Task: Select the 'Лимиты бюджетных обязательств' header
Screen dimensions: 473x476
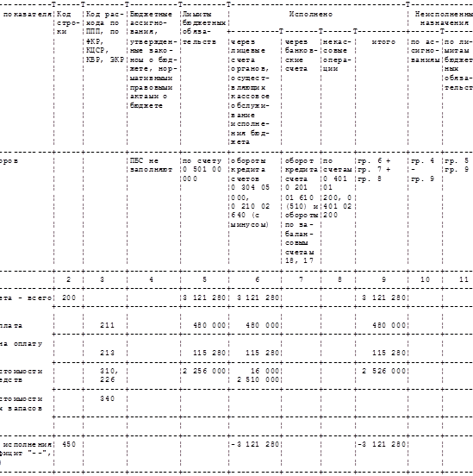Action: point(204,28)
